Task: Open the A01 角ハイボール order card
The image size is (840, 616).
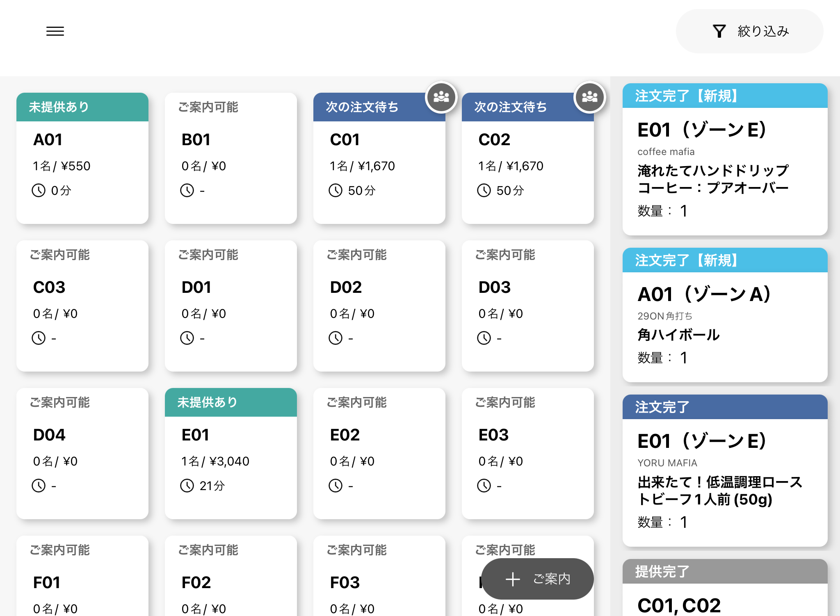Action: click(x=725, y=315)
